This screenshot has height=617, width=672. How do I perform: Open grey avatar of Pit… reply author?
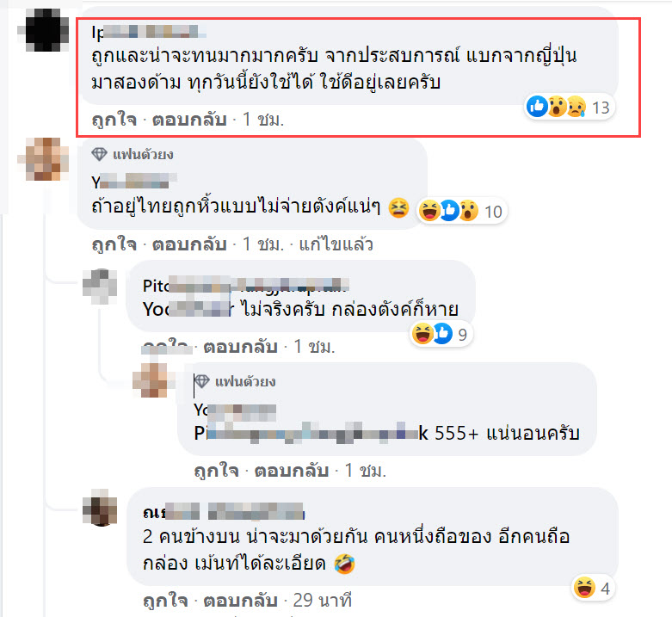100,287
